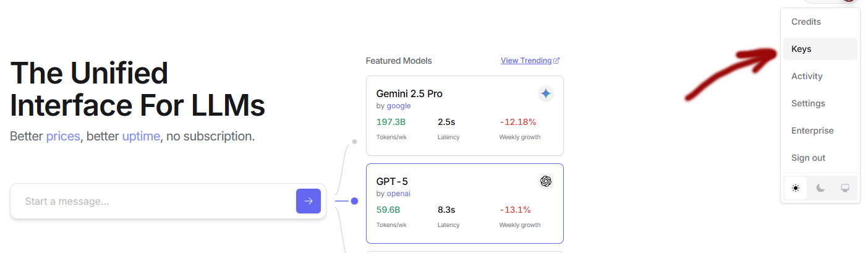
Task: Switch to light theme sun icon
Action: coord(796,189)
